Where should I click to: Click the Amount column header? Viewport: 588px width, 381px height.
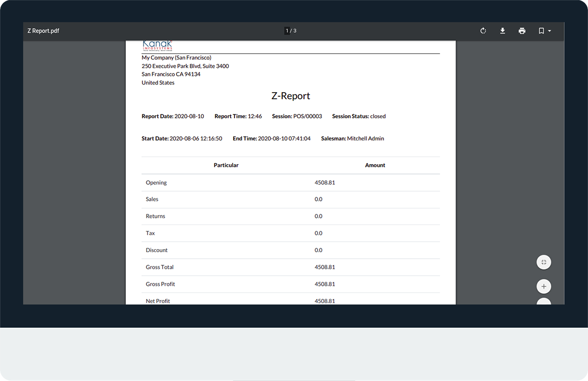[x=375, y=165]
